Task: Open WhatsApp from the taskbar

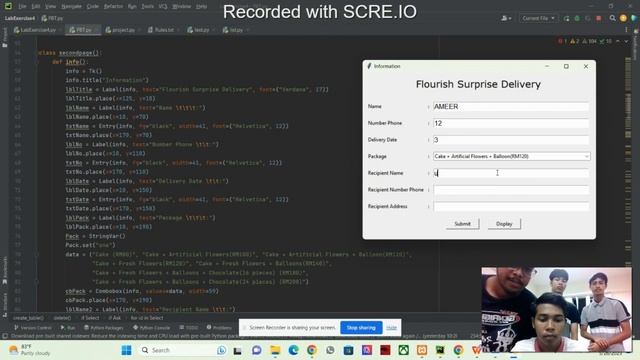Action: point(330,350)
